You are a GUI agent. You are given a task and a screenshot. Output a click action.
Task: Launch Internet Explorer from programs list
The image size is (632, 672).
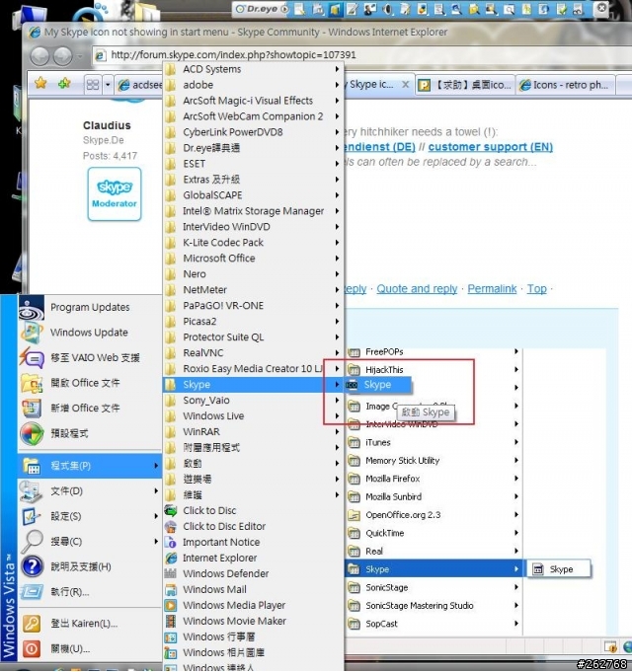point(253,558)
